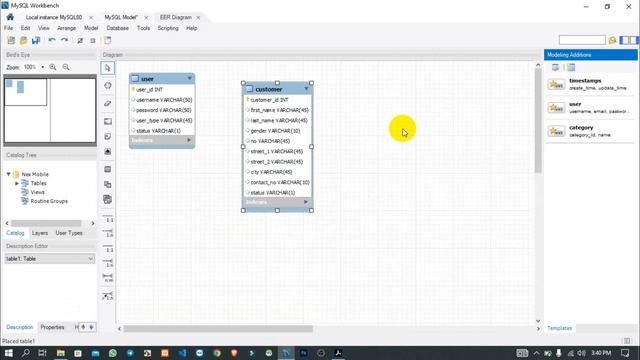The height and width of the screenshot is (360, 640).
Task: Select the n:m relationship tool
Action: click(108, 278)
